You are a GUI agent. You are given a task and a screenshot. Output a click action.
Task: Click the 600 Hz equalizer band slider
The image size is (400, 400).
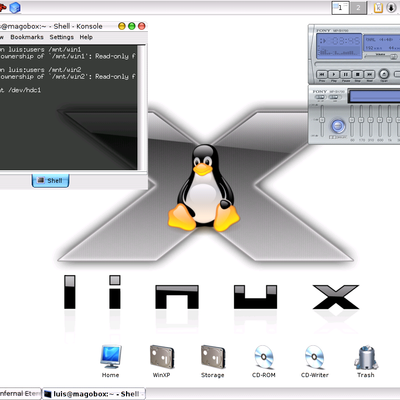click(380, 121)
